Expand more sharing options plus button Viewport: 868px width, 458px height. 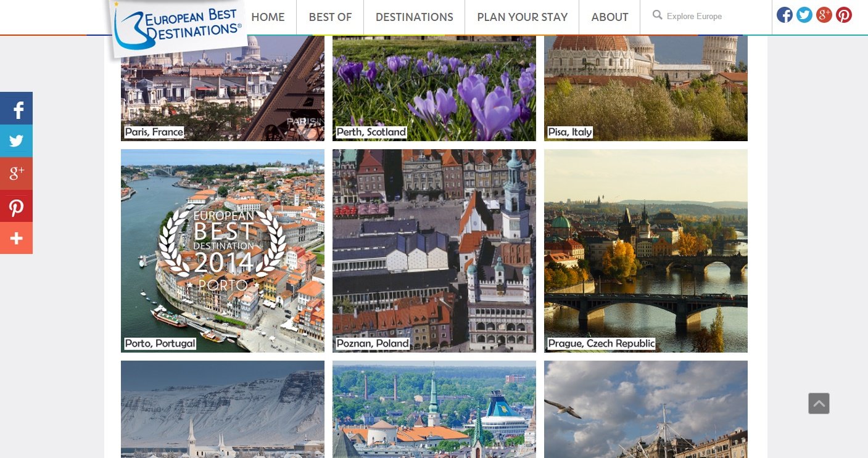16,239
